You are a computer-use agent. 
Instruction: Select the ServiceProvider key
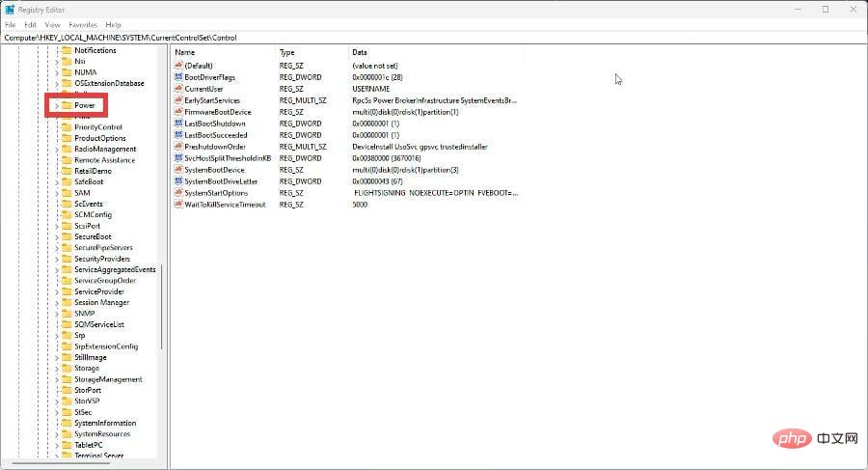[99, 291]
